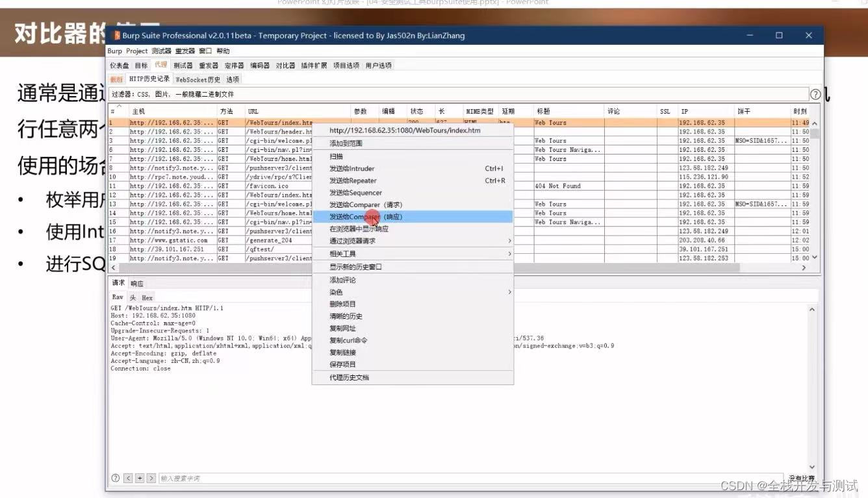Switch to the 重发器 tool tab
Viewport: 868px width, 498px height.
point(209,66)
